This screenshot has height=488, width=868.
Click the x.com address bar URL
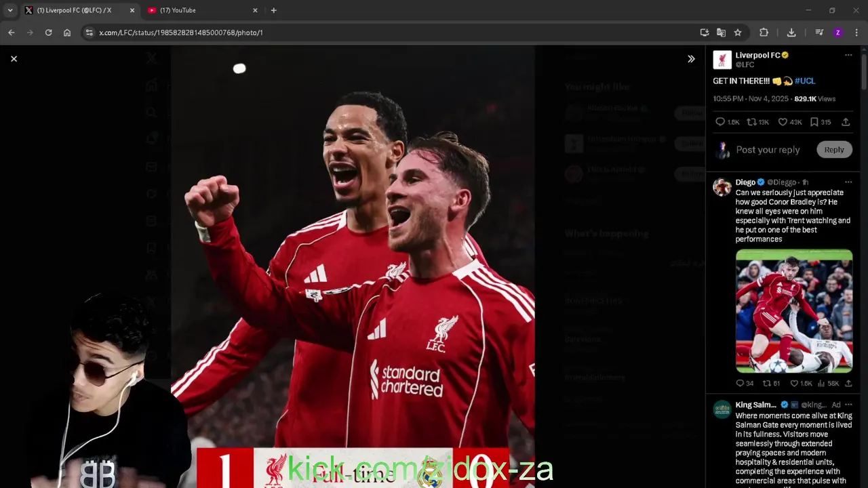pyautogui.click(x=181, y=33)
